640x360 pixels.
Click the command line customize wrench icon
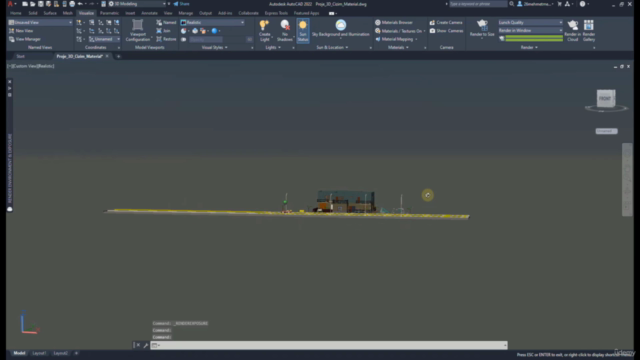[x=145, y=345]
